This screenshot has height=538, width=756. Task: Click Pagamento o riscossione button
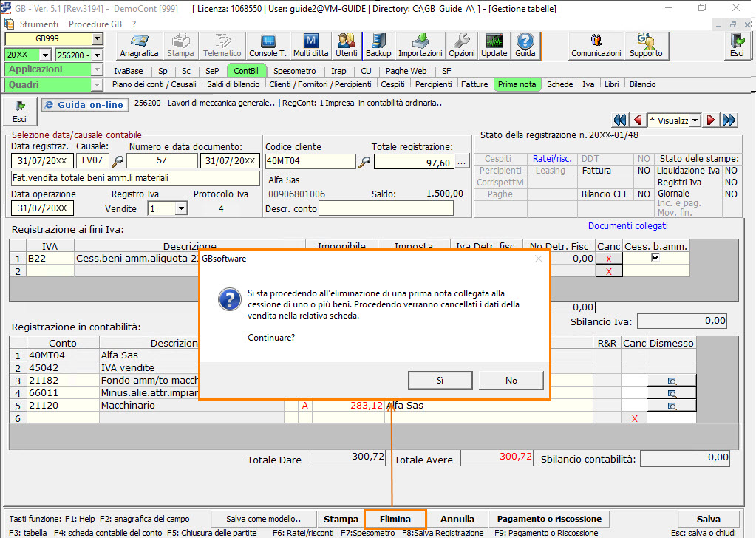(549, 519)
